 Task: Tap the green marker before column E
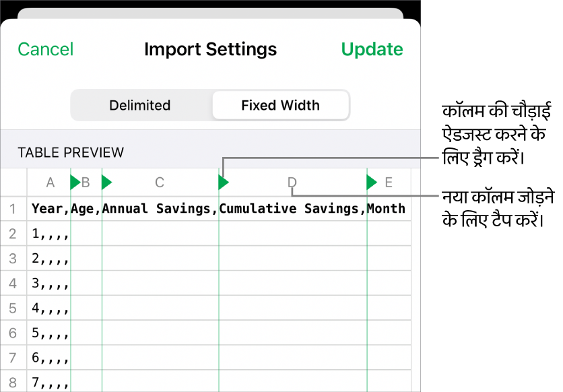click(371, 182)
